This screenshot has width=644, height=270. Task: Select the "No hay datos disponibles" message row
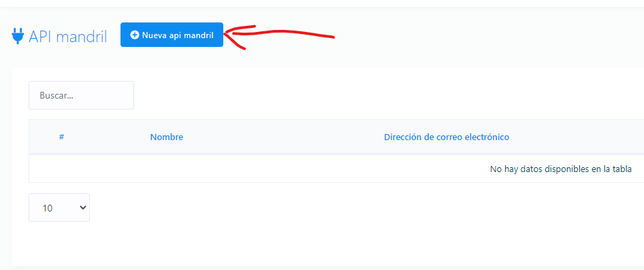click(336, 169)
